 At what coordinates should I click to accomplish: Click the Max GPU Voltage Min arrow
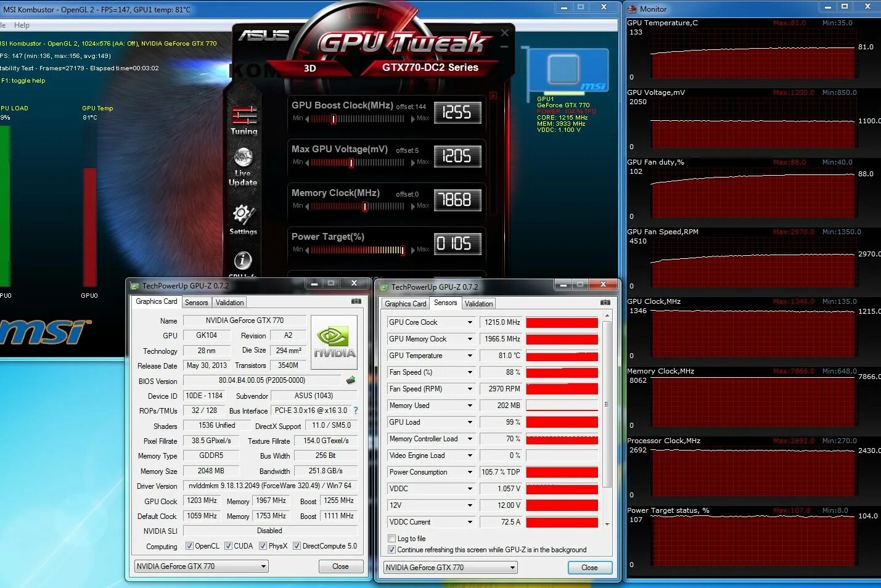[x=308, y=162]
